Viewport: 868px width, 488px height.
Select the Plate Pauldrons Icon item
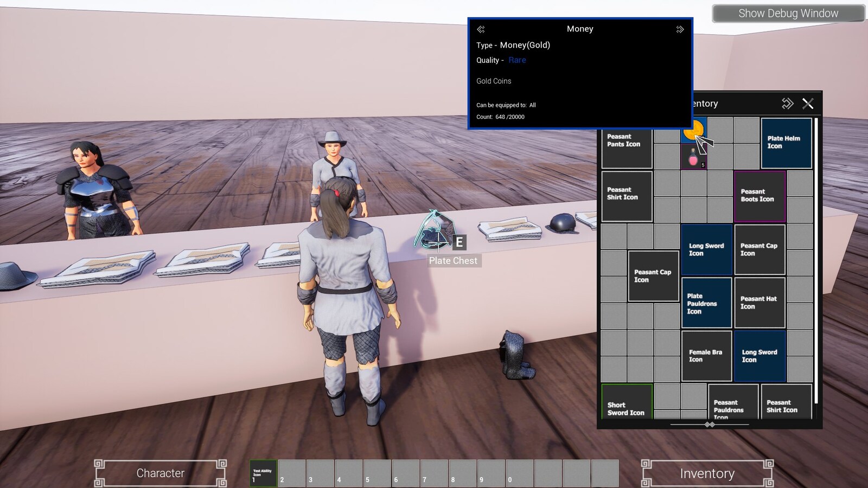[706, 303]
